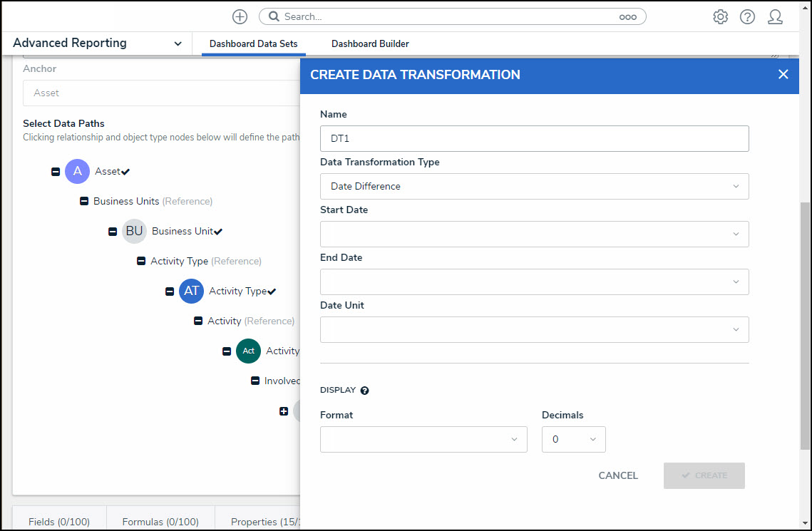
Task: Click in the Name input field
Action: coord(534,138)
